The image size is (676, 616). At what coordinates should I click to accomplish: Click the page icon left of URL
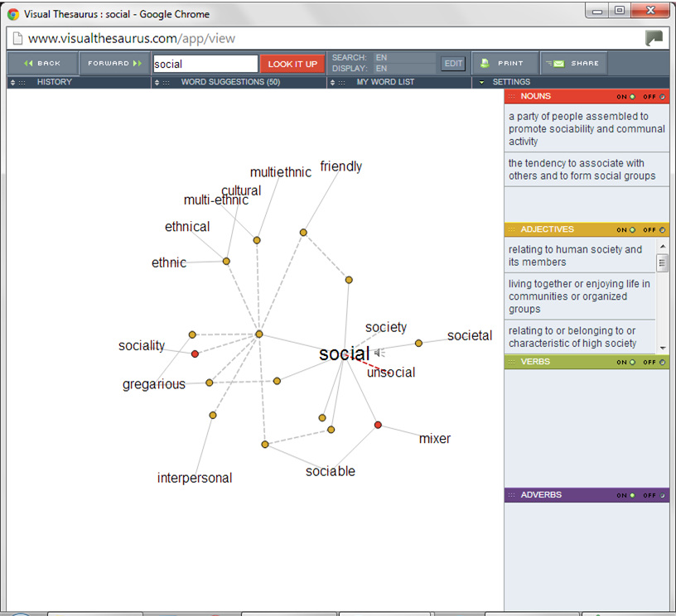(17, 38)
